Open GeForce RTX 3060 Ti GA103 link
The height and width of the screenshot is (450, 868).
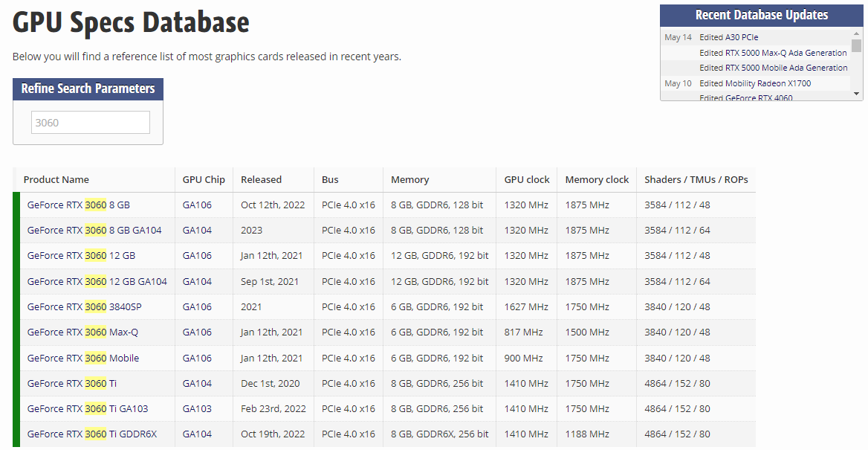pyautogui.click(x=88, y=408)
